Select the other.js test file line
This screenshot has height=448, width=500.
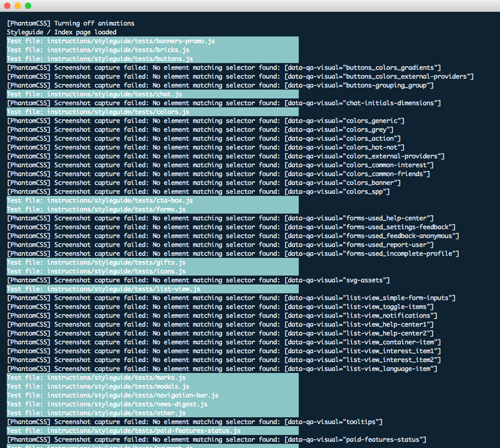pos(153,413)
